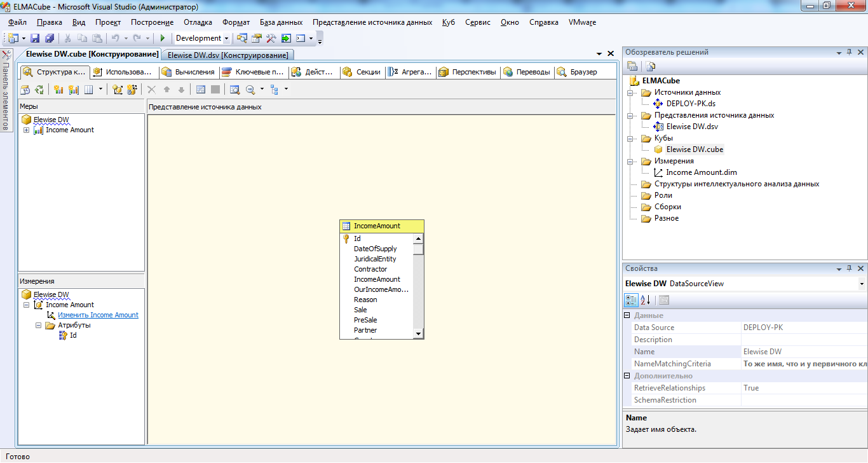Click the Show All Tables grid icon
This screenshot has height=463, width=868.
coord(201,90)
